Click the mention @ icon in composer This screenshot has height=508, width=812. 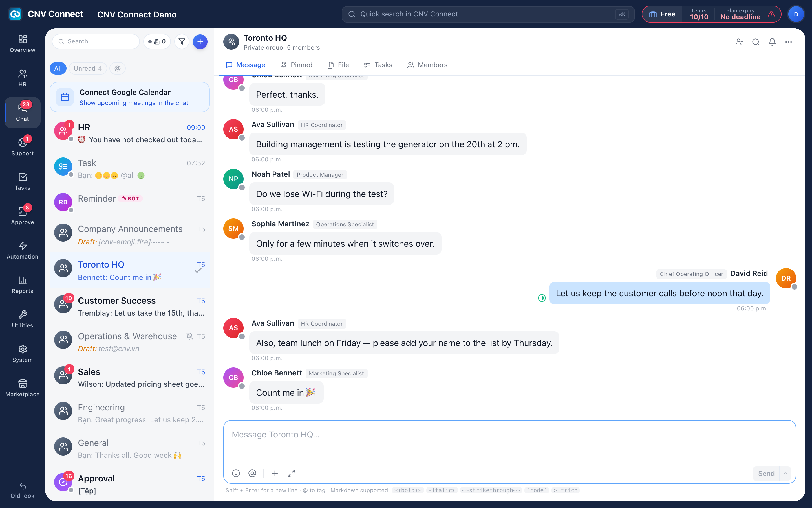(252, 473)
